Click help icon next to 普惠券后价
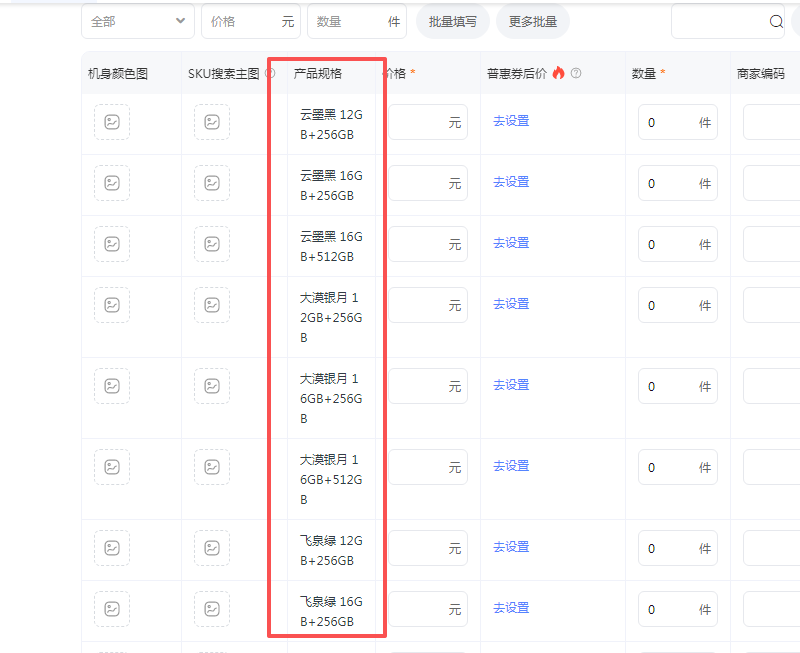 point(576,73)
